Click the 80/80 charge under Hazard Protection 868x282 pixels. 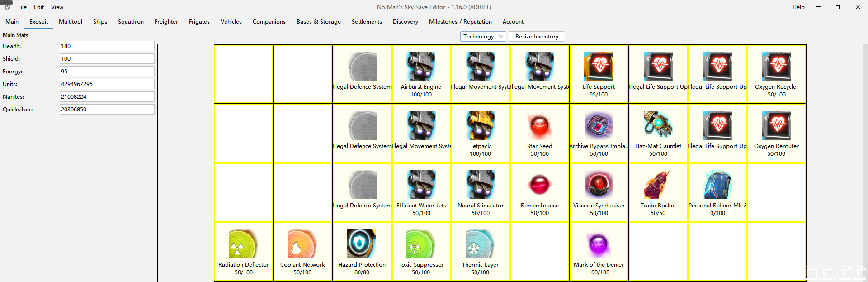point(362,272)
